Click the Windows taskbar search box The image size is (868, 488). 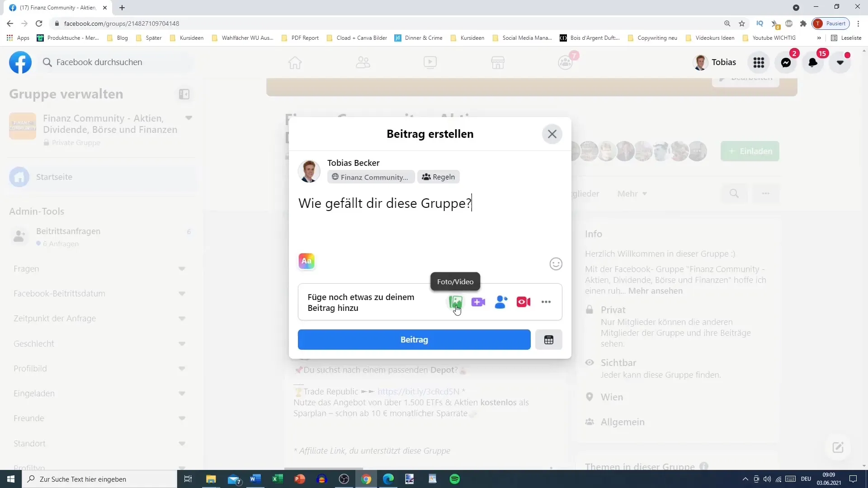[99, 479]
